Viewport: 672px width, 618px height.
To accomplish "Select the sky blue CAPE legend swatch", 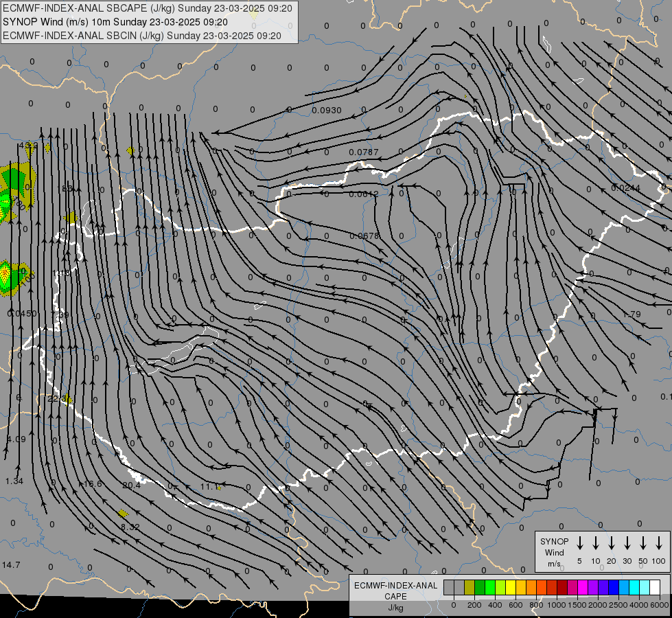I will tap(625, 587).
